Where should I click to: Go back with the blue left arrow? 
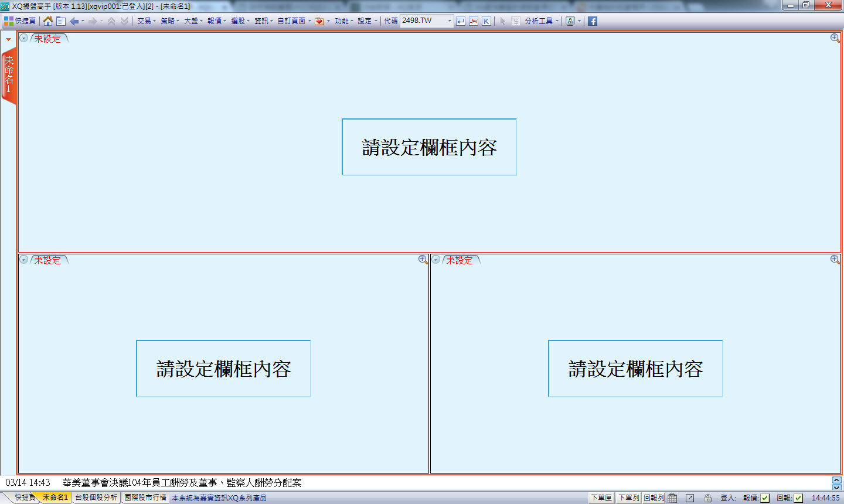(x=74, y=21)
